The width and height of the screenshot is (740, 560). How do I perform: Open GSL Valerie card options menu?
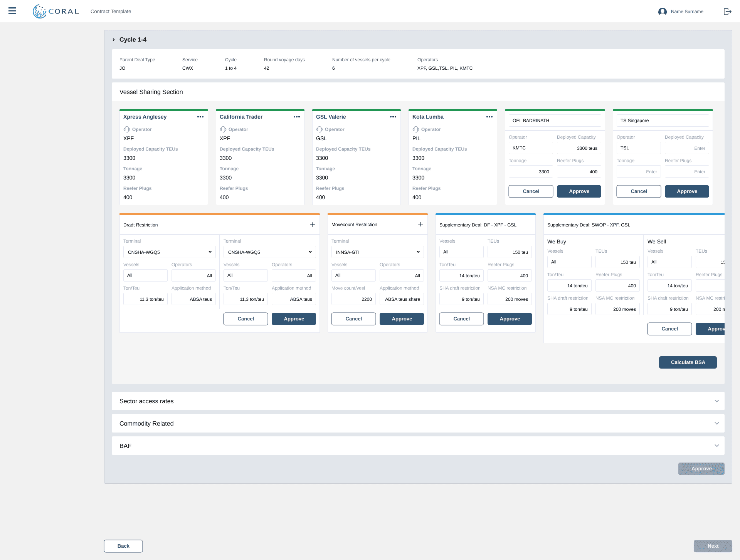click(393, 117)
